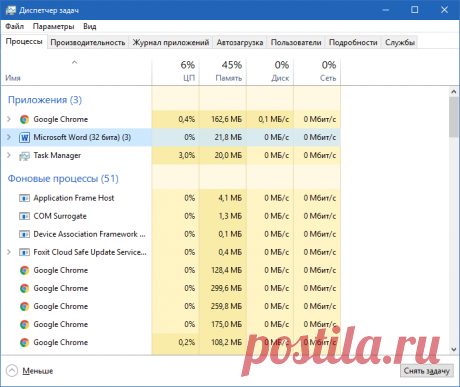The height and width of the screenshot is (387, 460).
Task: Click Chrome icon in the 299,6 МБ row
Action: coord(24,288)
